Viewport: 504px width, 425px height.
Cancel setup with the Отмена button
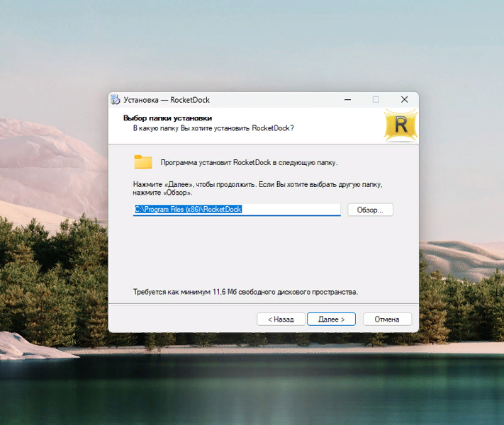coord(387,319)
